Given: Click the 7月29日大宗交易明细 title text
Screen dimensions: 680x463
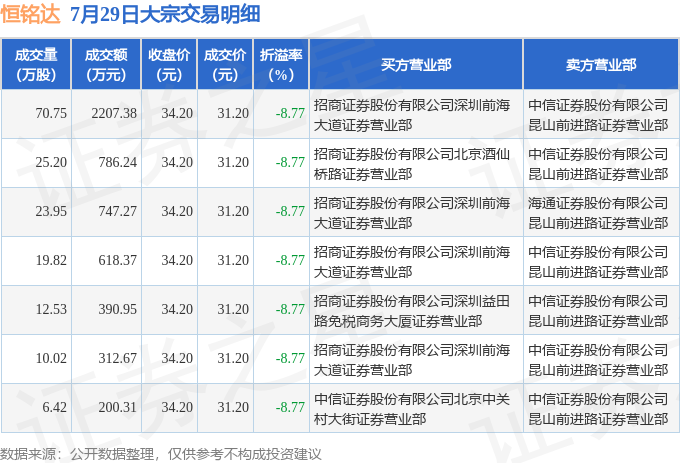Looking at the screenshot, I should tap(165, 14).
